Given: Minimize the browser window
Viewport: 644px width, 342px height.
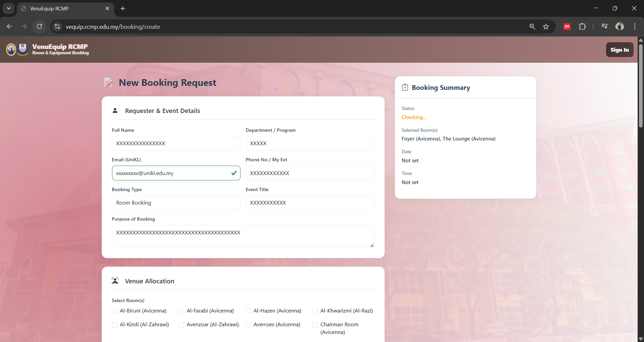Looking at the screenshot, I should [596, 8].
